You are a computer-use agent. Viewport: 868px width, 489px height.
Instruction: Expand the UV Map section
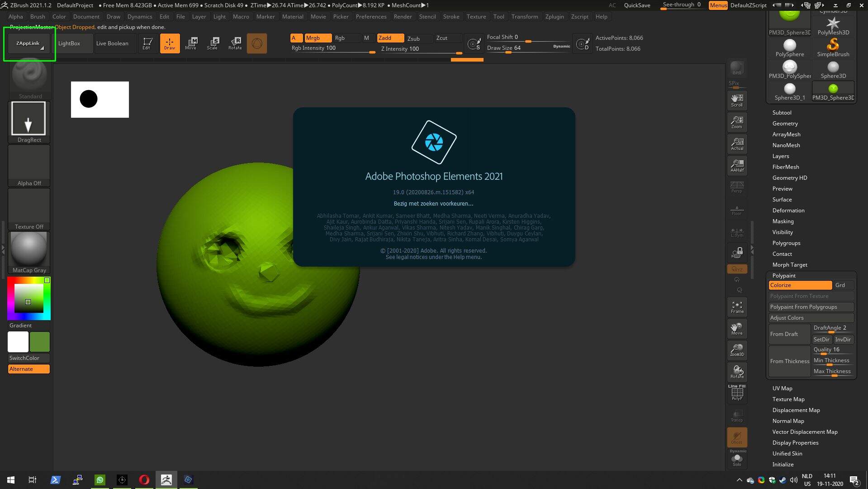782,388
